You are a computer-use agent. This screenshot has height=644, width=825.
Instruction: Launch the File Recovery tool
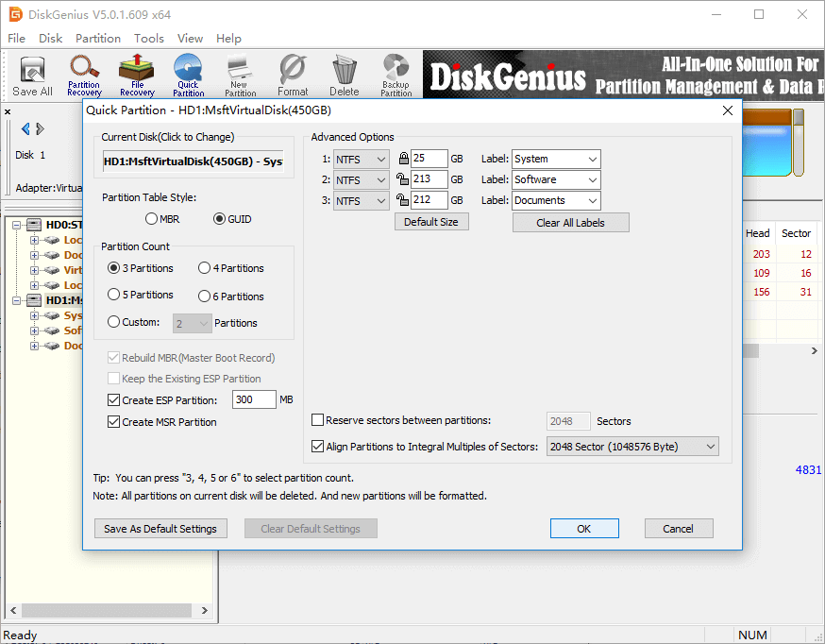coord(137,76)
